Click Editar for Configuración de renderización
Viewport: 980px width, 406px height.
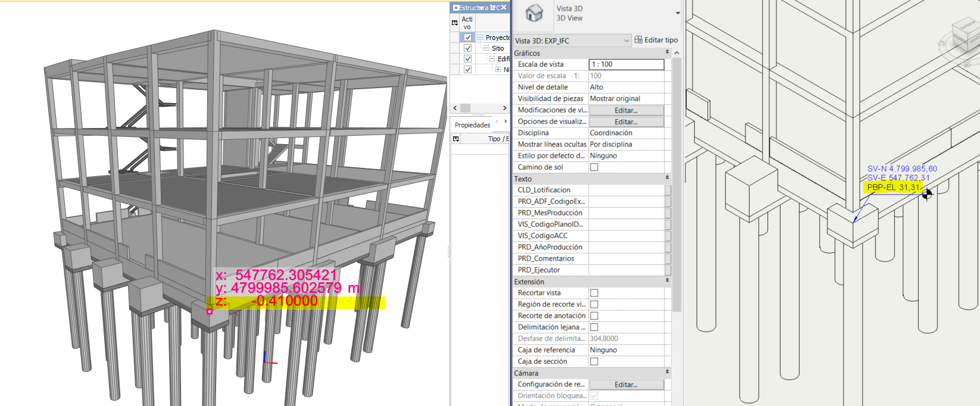pos(626,385)
